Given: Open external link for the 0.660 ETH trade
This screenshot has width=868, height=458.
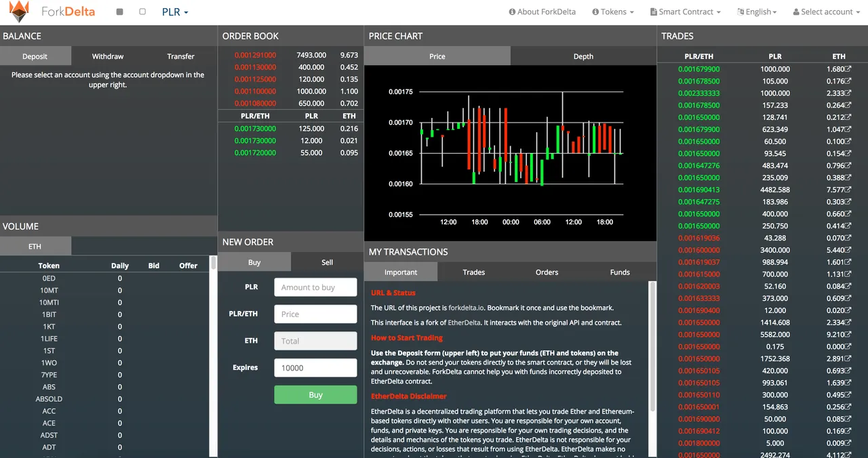Looking at the screenshot, I should [x=848, y=214].
